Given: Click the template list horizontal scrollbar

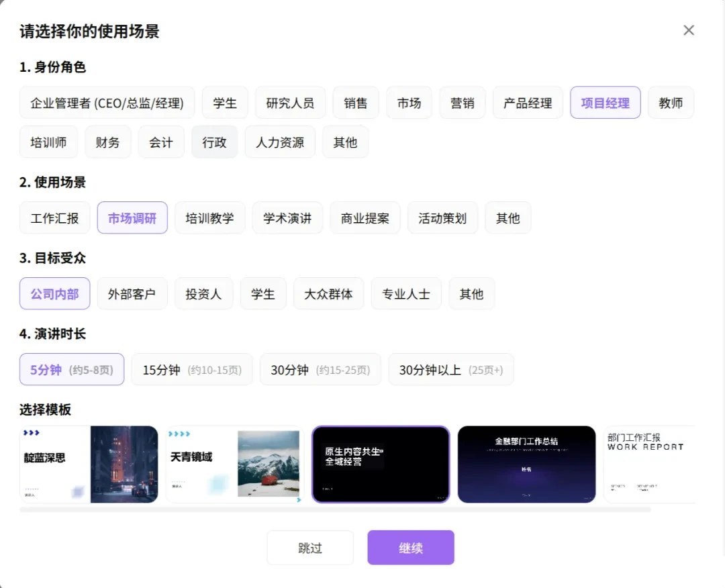Looking at the screenshot, I should [x=335, y=509].
